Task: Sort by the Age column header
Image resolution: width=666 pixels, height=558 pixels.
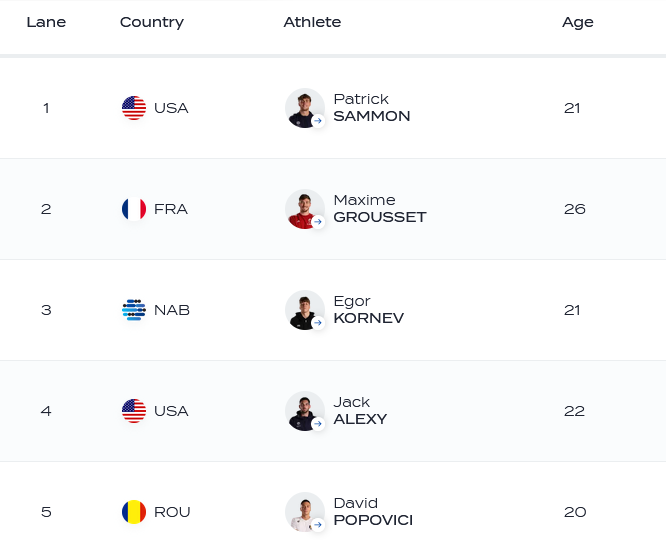Action: (578, 22)
